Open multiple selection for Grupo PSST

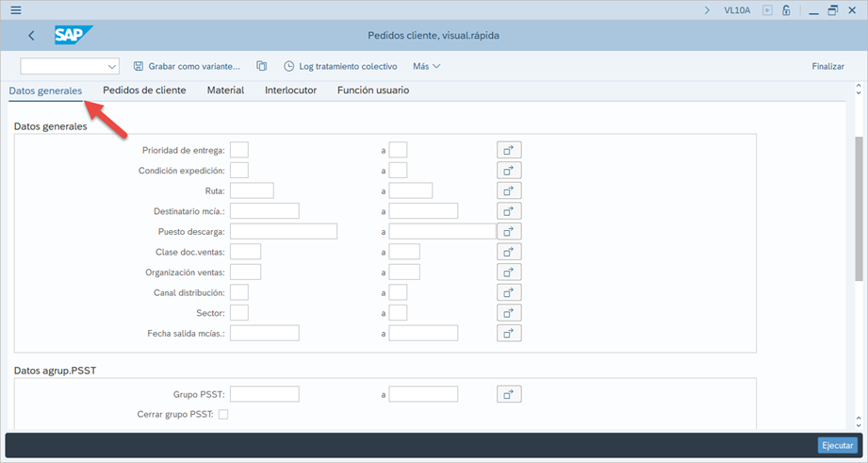tap(509, 394)
